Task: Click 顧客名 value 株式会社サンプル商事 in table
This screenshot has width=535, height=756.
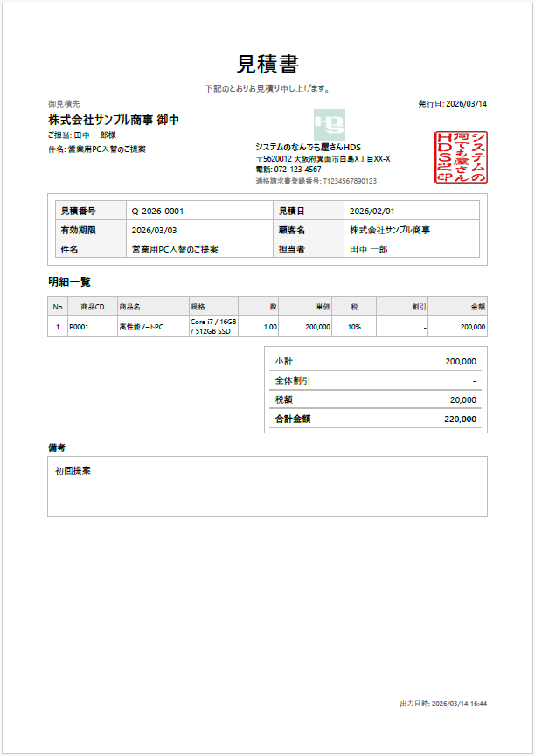Action: click(390, 230)
